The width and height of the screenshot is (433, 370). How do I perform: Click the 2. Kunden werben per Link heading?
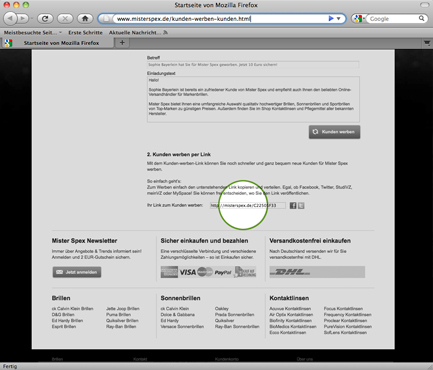[x=179, y=154]
